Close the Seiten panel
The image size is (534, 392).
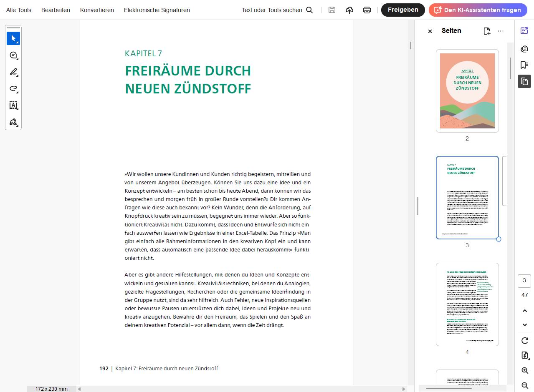tap(430, 31)
